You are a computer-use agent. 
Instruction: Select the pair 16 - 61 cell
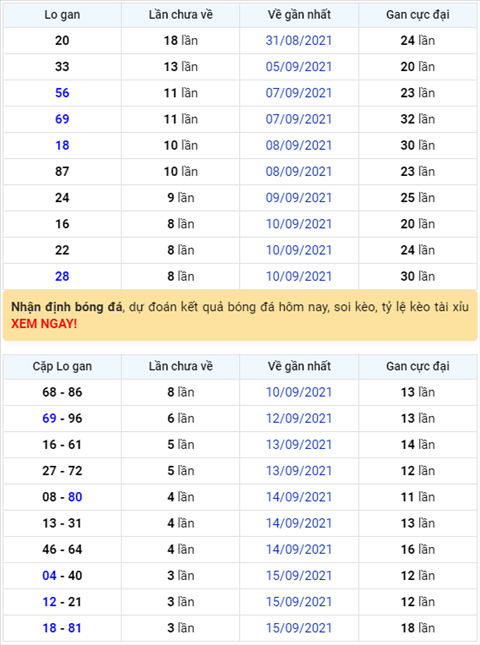tap(62, 445)
